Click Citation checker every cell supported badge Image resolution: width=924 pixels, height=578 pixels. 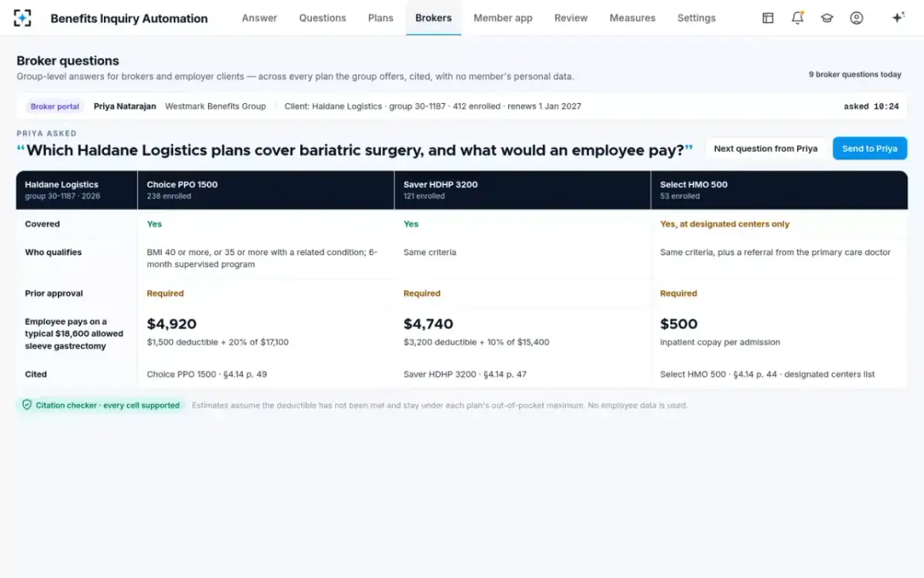click(x=100, y=405)
